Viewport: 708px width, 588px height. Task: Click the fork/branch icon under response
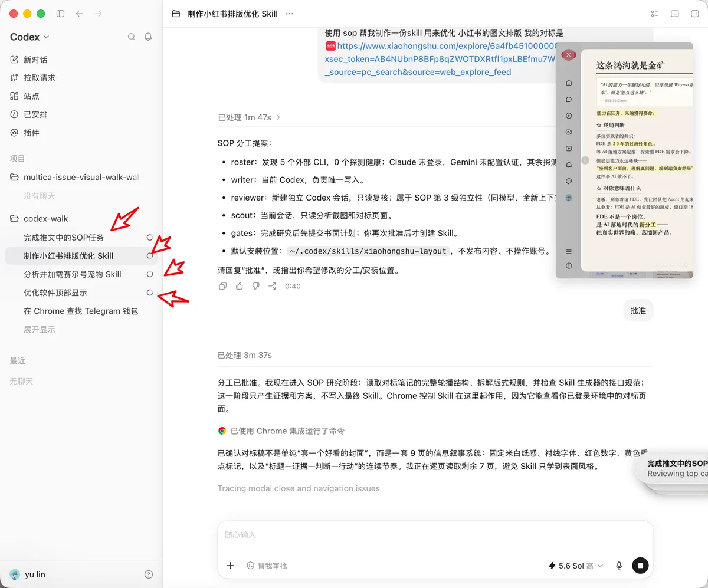(272, 286)
